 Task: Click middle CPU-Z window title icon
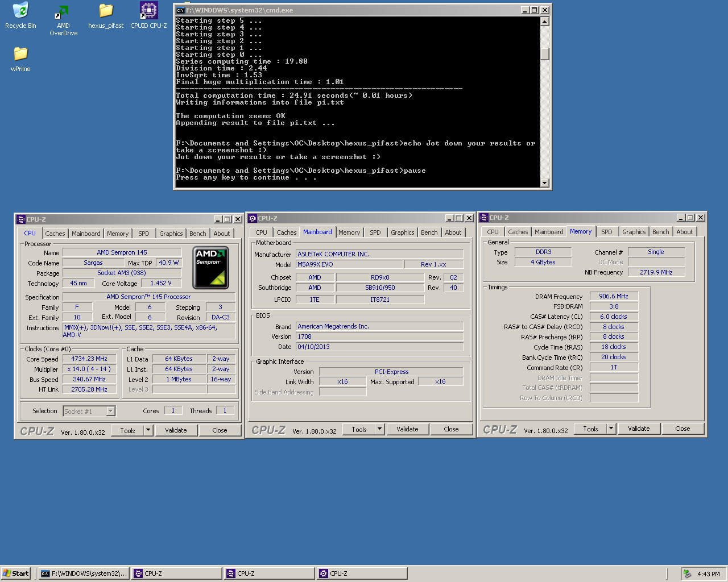253,218
